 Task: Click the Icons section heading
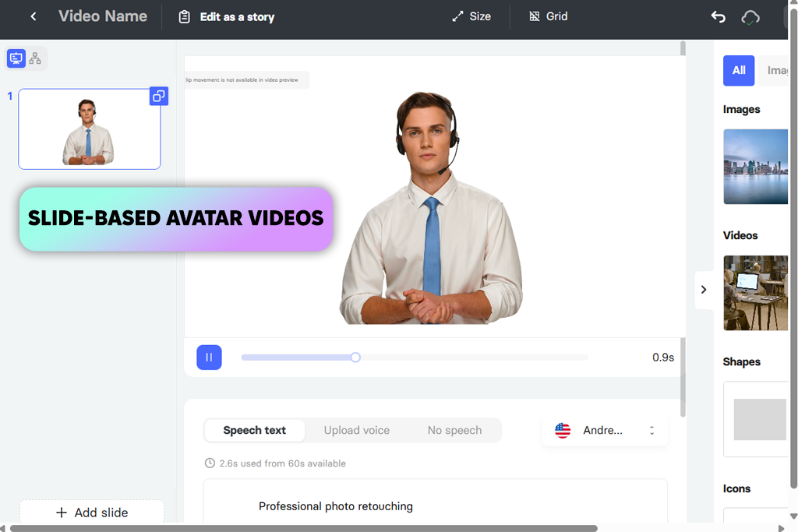coord(736,488)
